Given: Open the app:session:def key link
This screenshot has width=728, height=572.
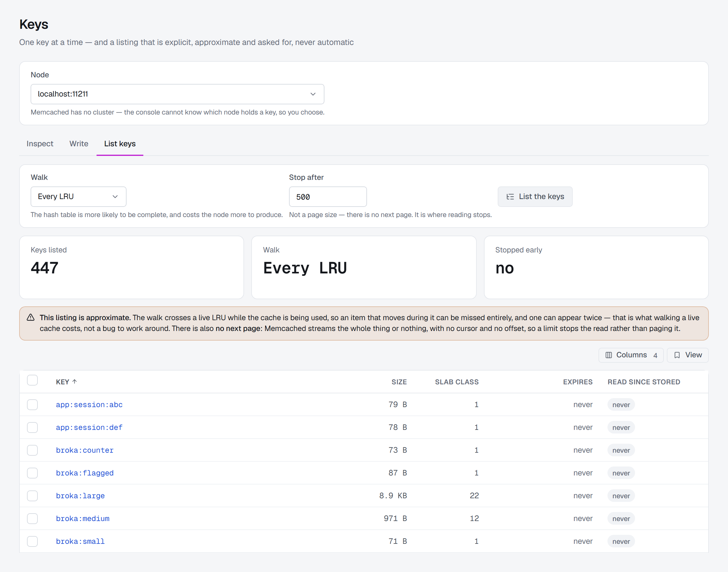Looking at the screenshot, I should (x=89, y=427).
